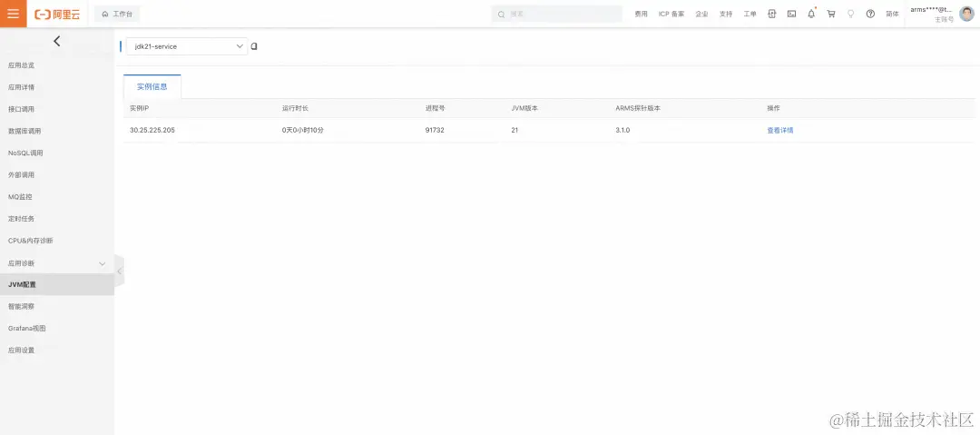Expand 应用诊断 chevron
Viewport: 980px width, 435px height.
[103, 263]
